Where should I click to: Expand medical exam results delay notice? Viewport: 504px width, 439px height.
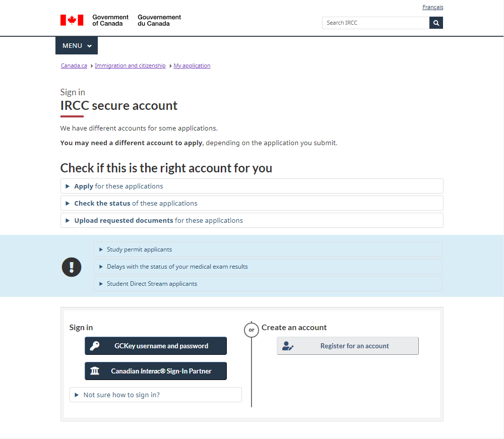point(177,267)
